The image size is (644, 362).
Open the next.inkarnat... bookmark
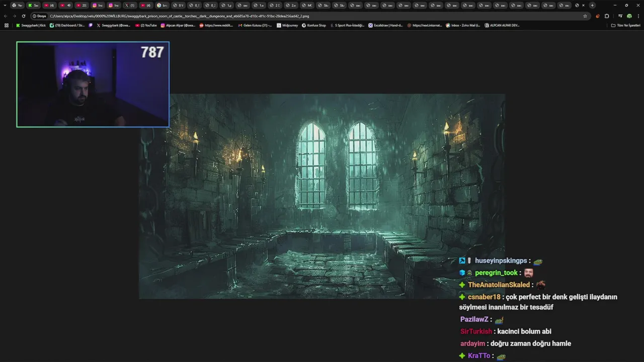tap(424, 25)
